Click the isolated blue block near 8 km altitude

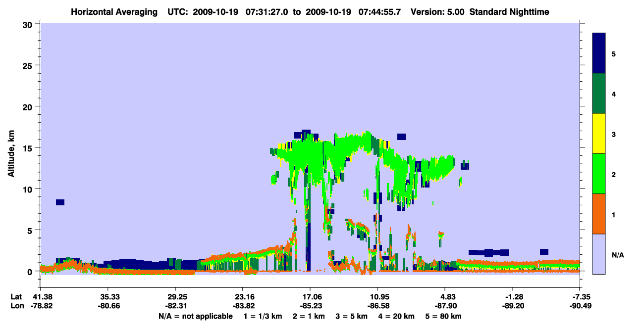coord(60,202)
